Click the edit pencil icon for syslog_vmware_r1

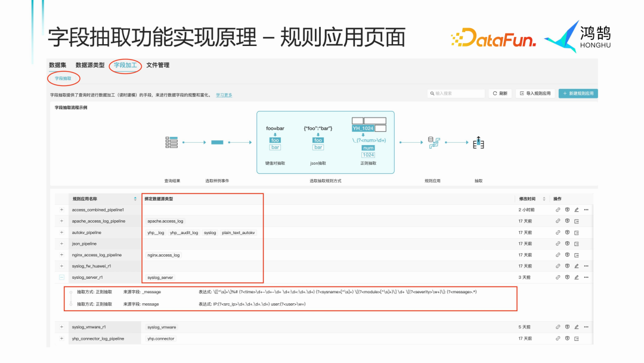577,327
